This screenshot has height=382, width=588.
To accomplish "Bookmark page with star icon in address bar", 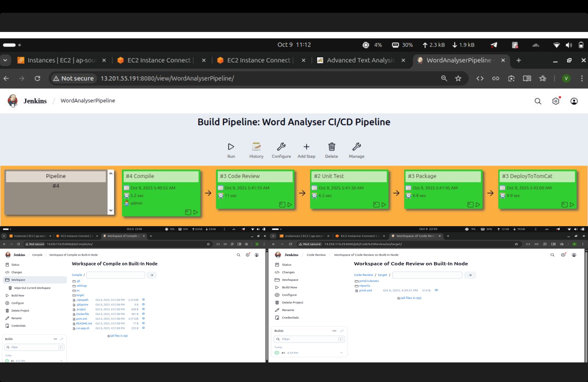I will click(458, 79).
